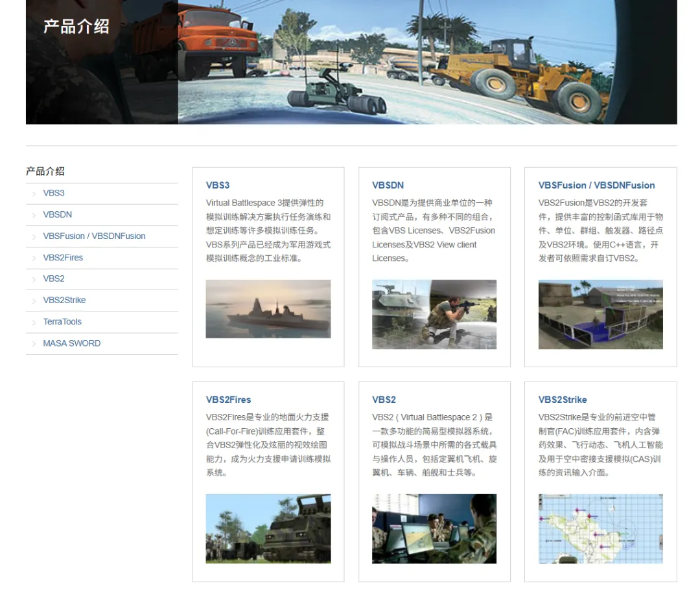Click the chevron beside sidebar VBS2Fires
700x592 pixels.
pyautogui.click(x=34, y=258)
